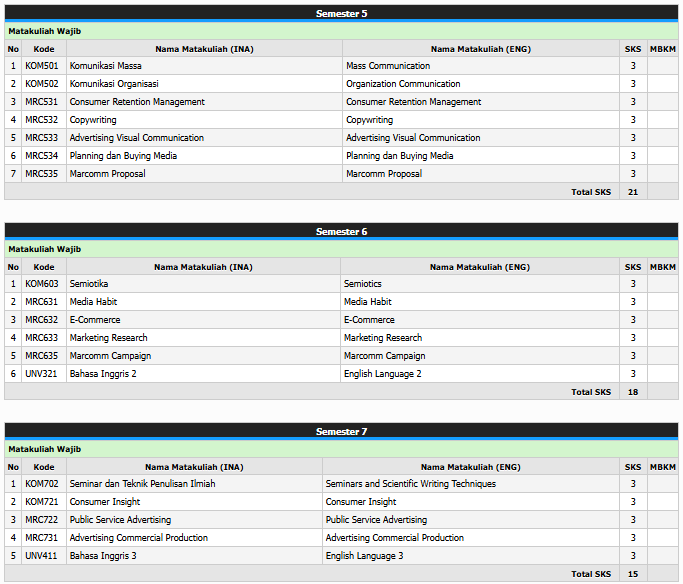Screen dimensions: 683x584
Task: Select Marcomm Proposal in Indonesian name column
Action: 107,174
